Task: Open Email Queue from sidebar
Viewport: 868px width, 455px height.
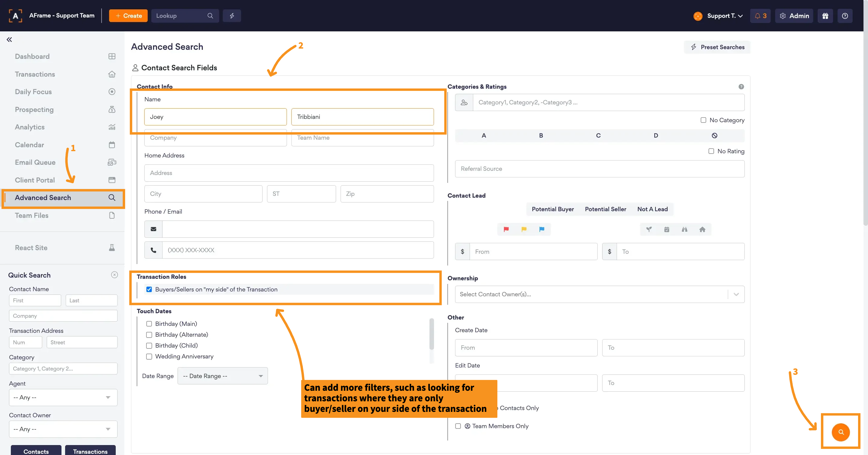Action: click(35, 162)
